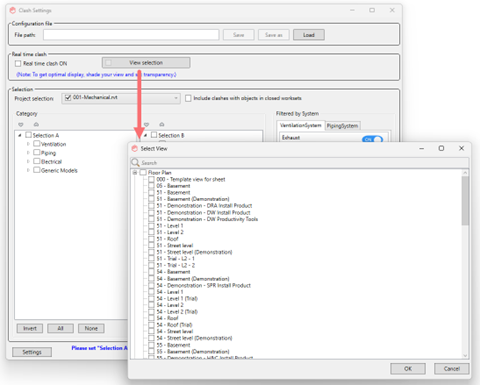Maximize the Select View dialog

(441, 148)
